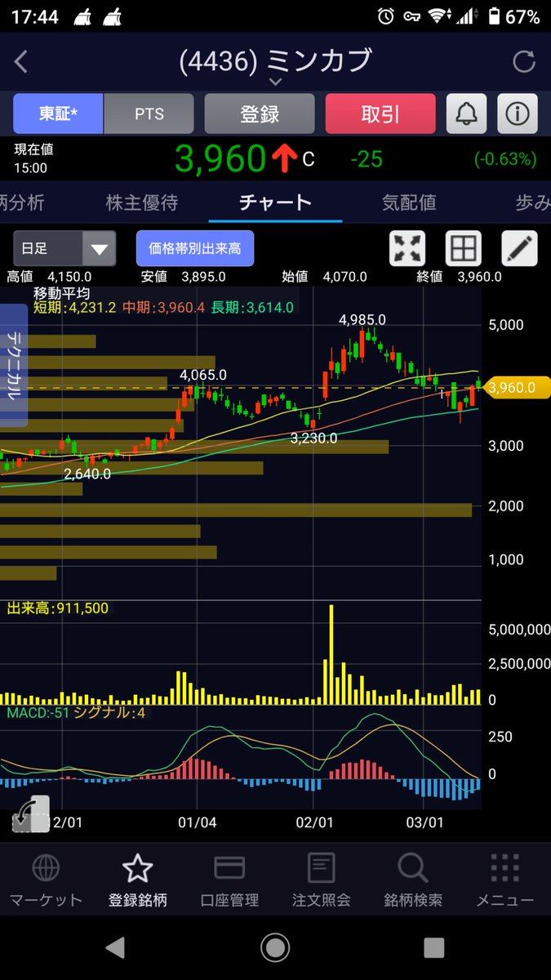Open the テクニカル side panel

14,365
